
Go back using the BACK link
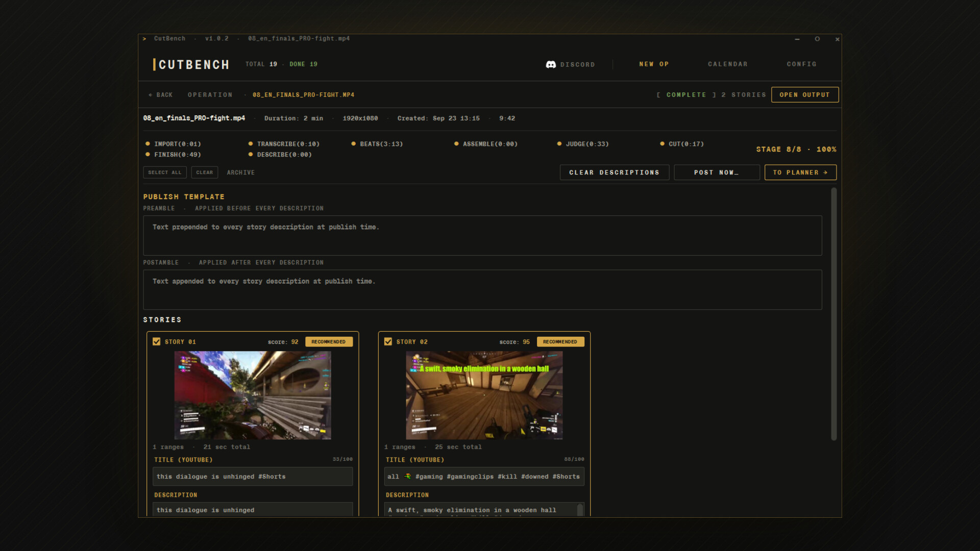click(161, 95)
